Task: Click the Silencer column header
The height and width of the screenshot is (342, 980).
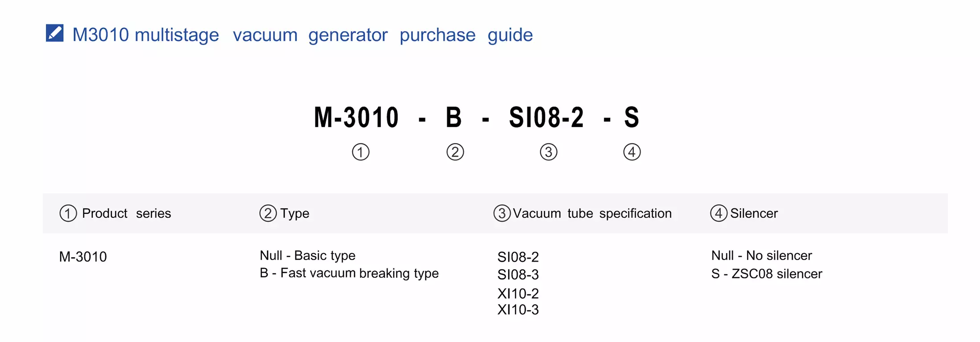Action: (754, 213)
